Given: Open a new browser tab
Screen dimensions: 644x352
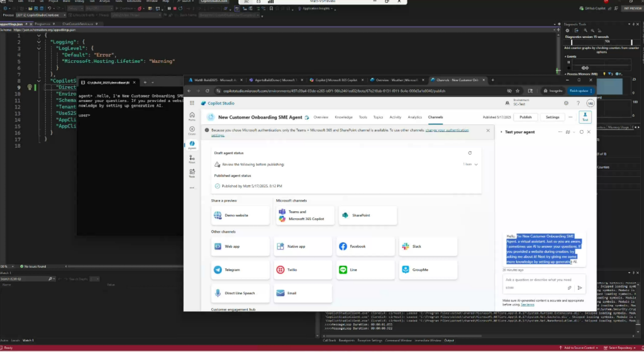Looking at the screenshot, I should point(492,80).
